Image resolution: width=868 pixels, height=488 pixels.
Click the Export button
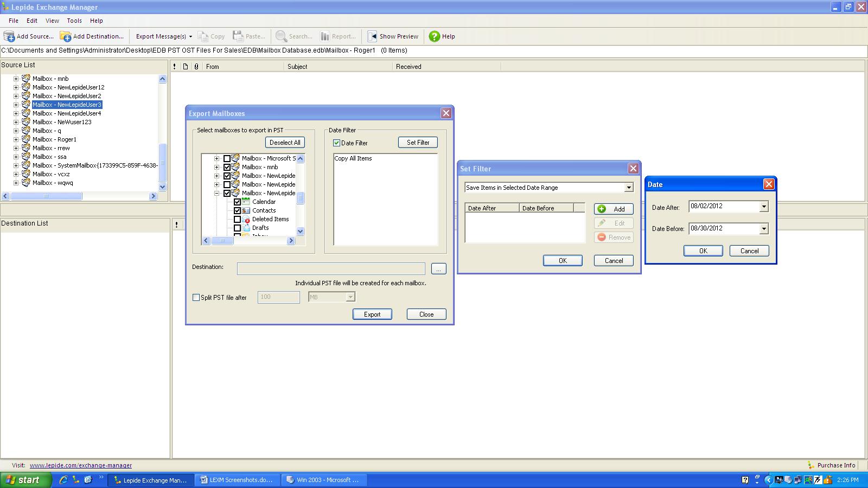(372, 314)
